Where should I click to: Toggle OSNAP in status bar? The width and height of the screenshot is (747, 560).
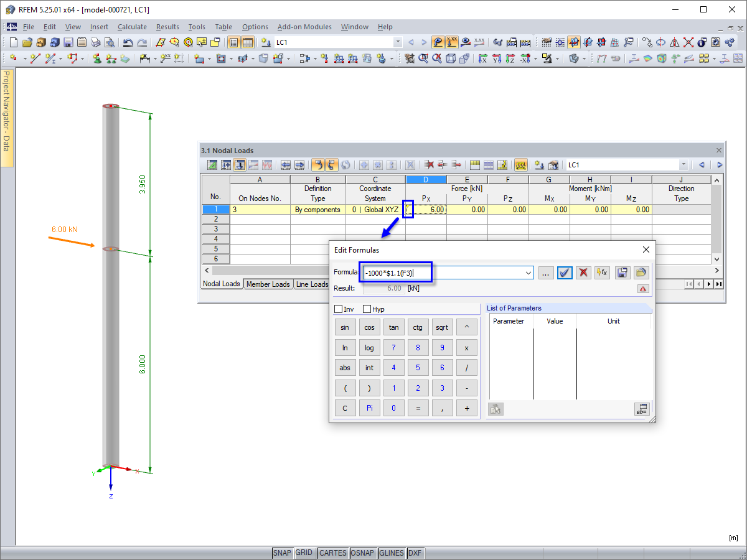(362, 553)
